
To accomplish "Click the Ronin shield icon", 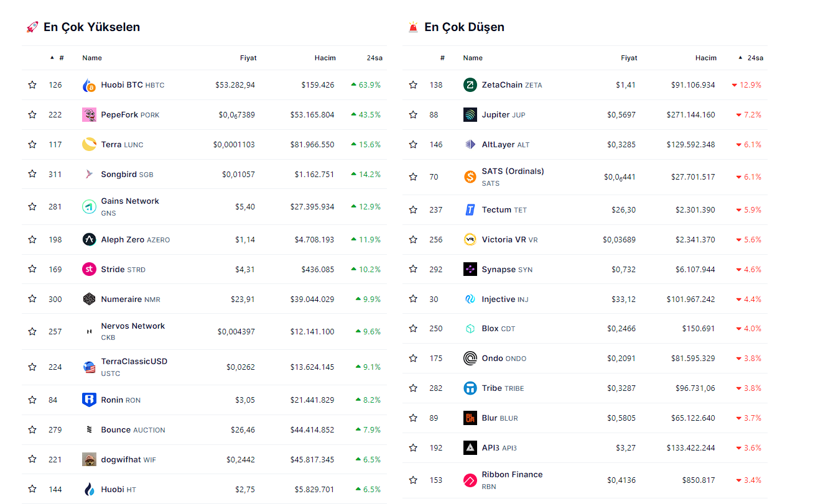I will pos(89,400).
